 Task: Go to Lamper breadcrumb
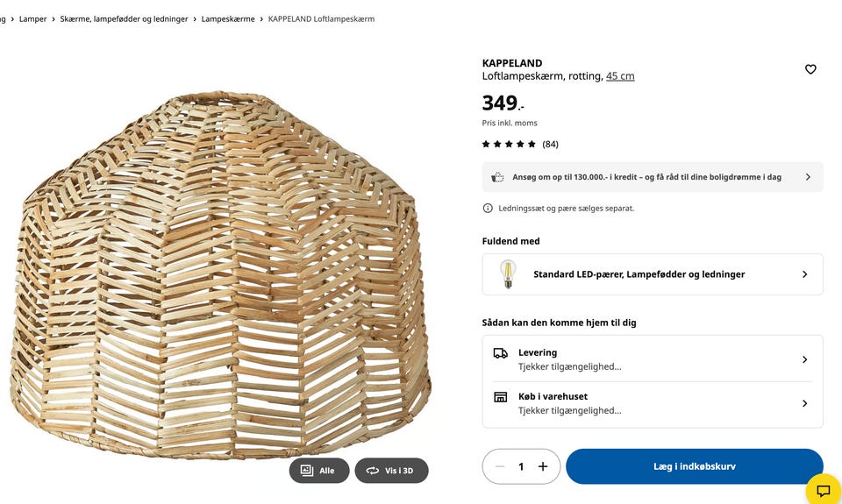(33, 18)
